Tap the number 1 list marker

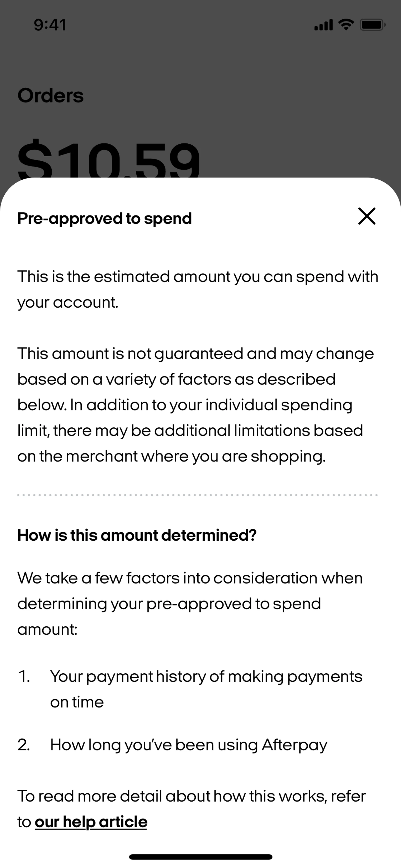(x=24, y=677)
